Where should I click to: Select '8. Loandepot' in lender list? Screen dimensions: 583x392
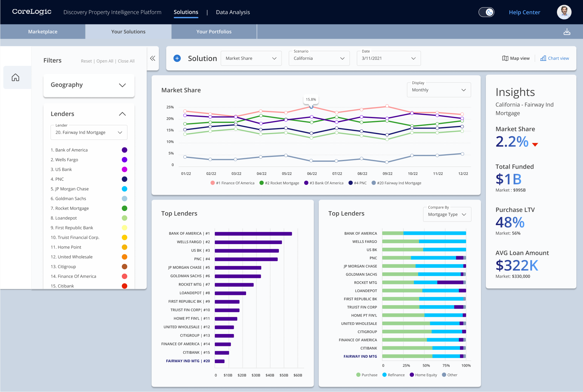[89, 218]
